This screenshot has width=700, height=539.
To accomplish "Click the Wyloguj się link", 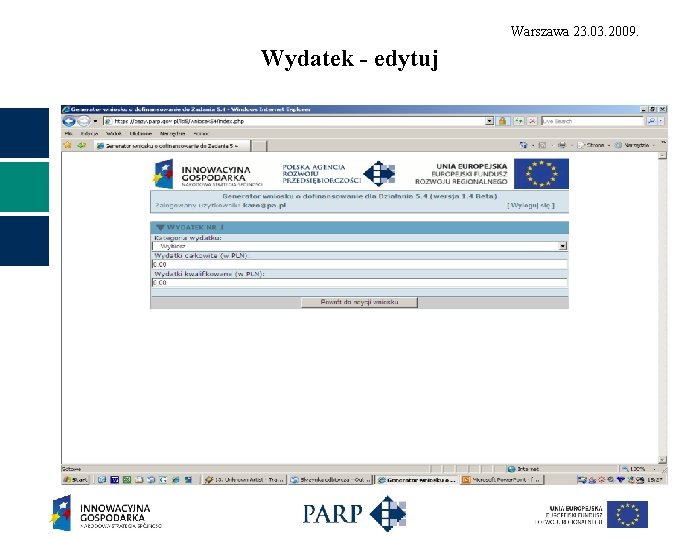I will [531, 205].
